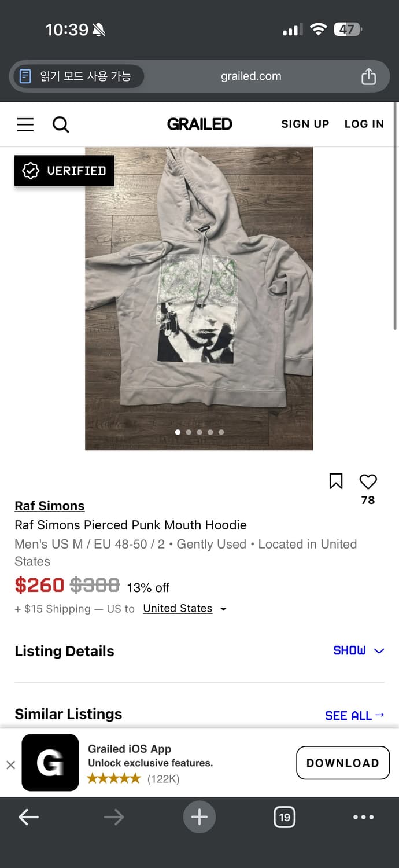Enable reader mode in address bar
The image size is (399, 868).
pyautogui.click(x=76, y=76)
